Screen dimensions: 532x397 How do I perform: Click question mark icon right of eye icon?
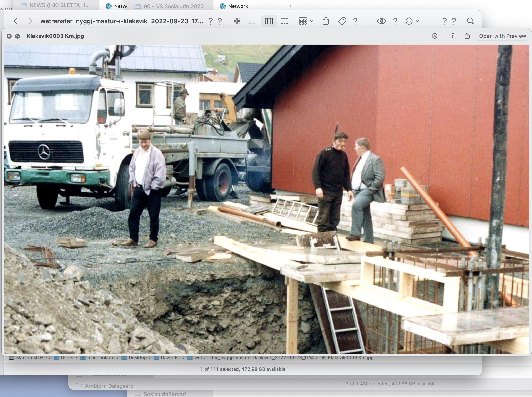click(395, 21)
